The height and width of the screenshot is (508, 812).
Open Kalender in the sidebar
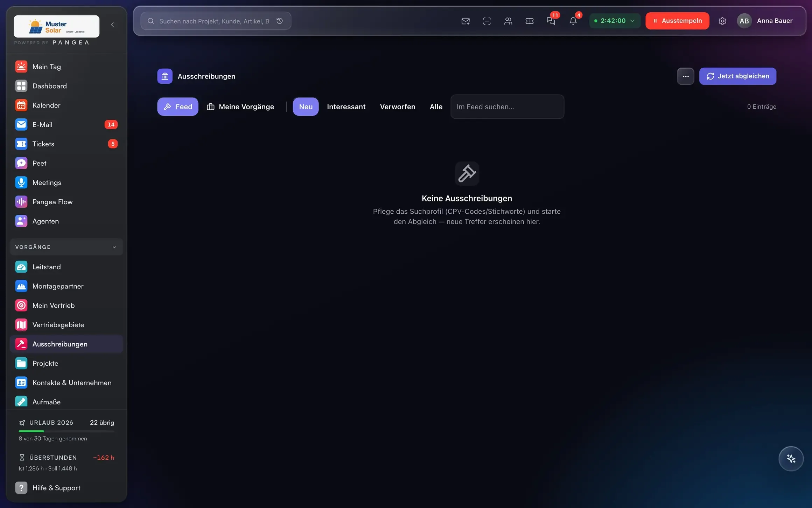coord(66,105)
